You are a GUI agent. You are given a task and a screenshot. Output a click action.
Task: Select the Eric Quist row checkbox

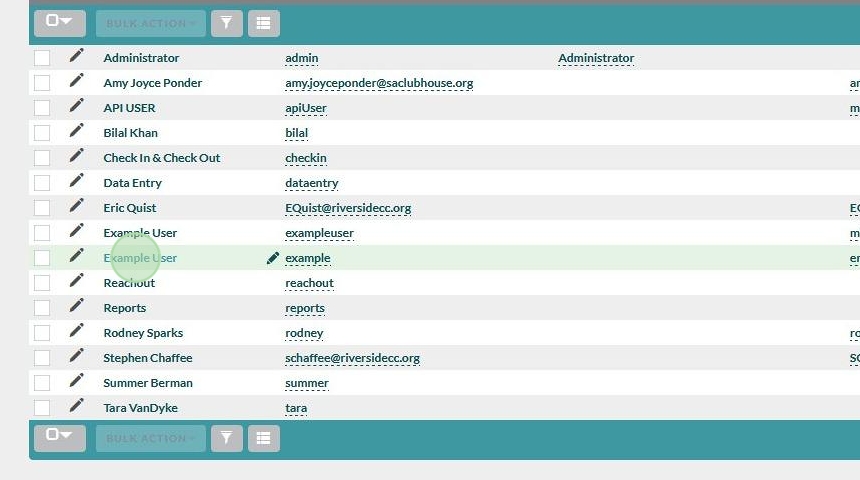point(42,208)
